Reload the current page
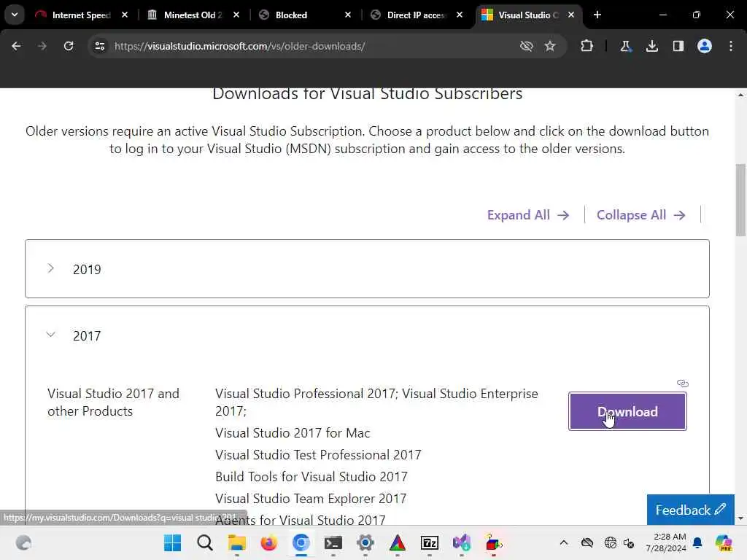This screenshot has height=560, width=747. pyautogui.click(x=69, y=46)
